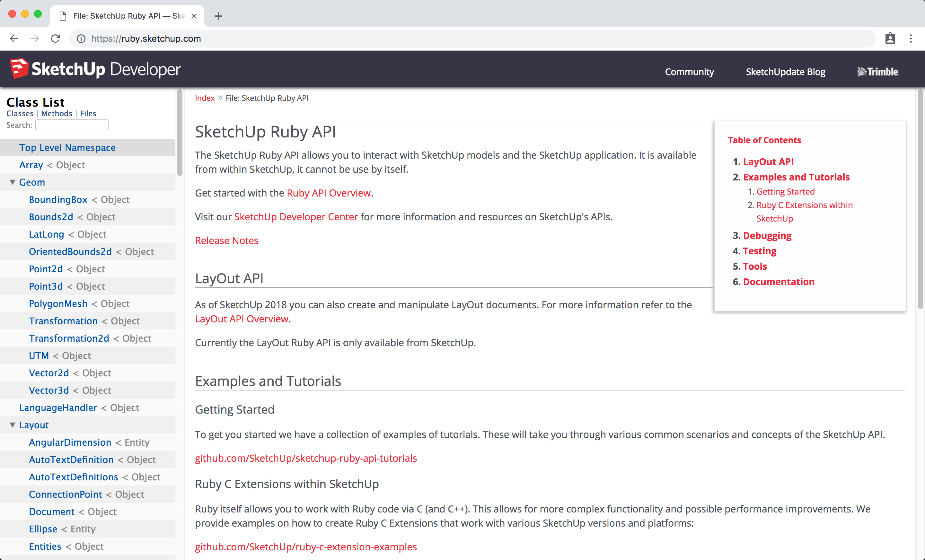
Task: Jump to LayOut API in the Table of Contents
Action: (768, 162)
